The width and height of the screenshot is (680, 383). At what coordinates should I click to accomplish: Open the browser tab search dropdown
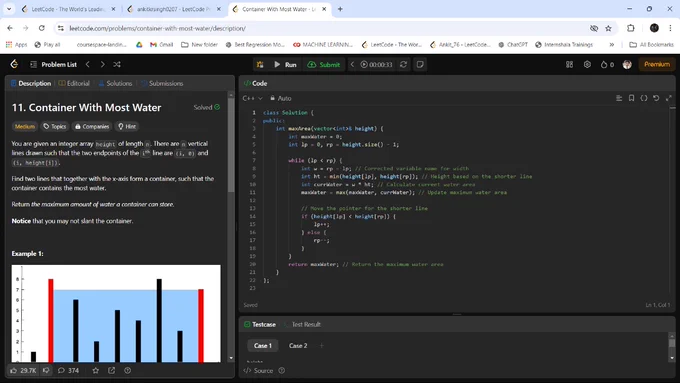tap(9, 9)
